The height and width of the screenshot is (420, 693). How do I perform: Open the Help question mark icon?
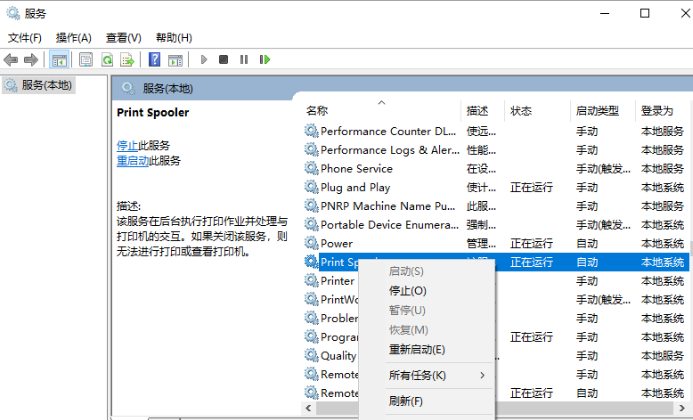coord(154,59)
